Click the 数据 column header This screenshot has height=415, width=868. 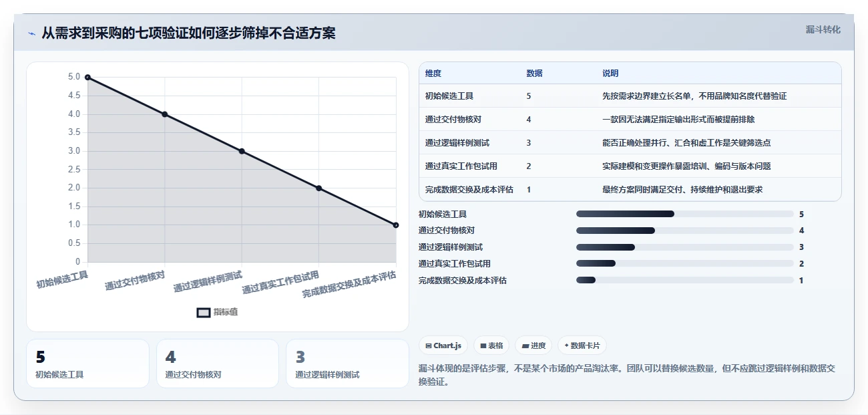[534, 74]
